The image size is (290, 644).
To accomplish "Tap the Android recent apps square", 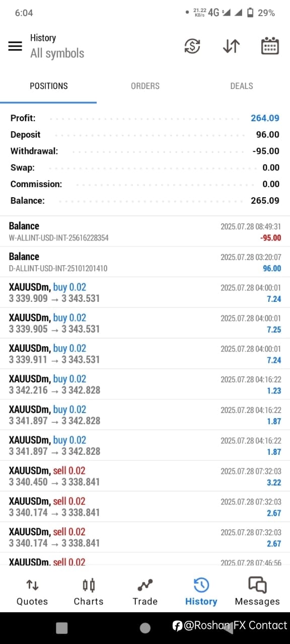I will pyautogui.click(x=61, y=627).
